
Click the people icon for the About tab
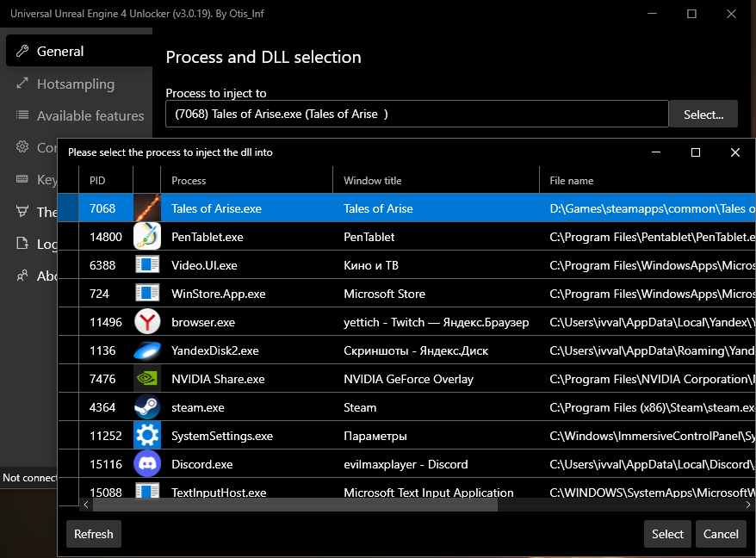(22, 275)
